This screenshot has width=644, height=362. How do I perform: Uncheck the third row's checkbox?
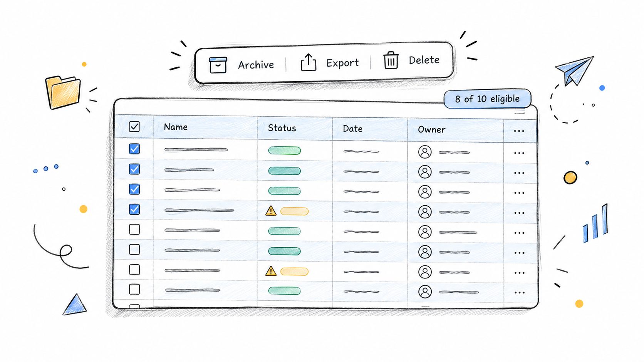(134, 189)
